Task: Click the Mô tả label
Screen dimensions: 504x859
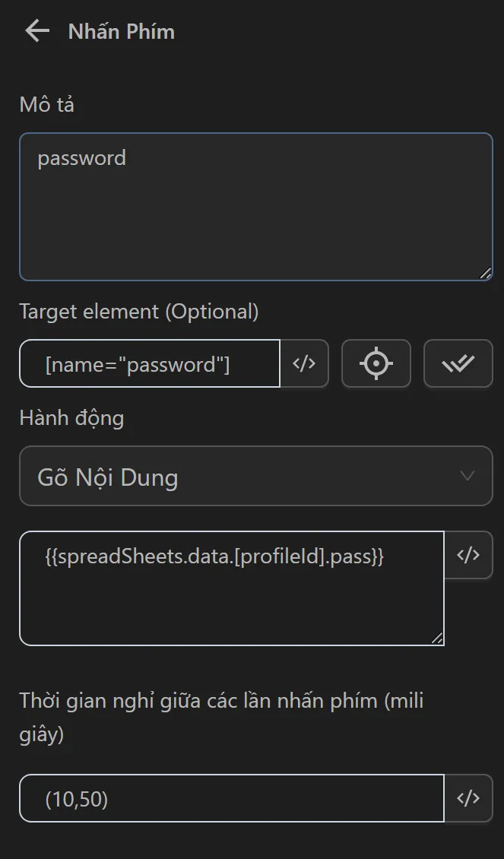Action: point(47,105)
